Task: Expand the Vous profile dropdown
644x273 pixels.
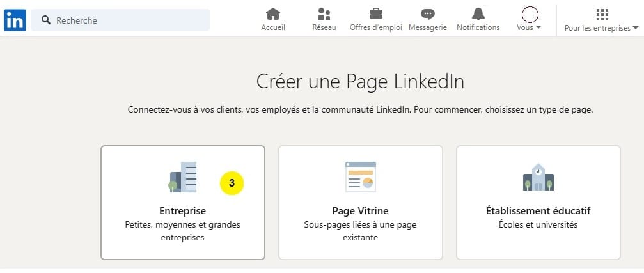Action: [529, 27]
